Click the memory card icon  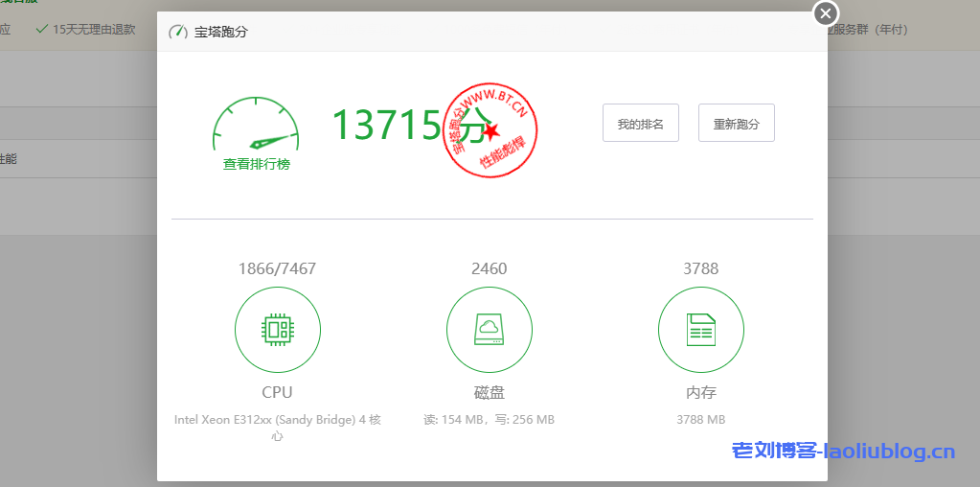[x=700, y=330]
